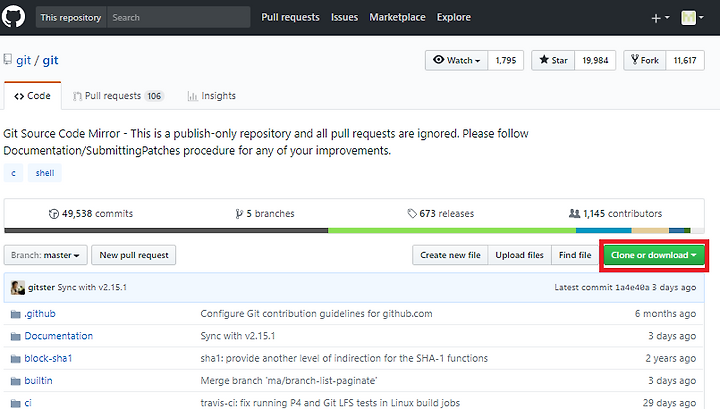Click the code brackets icon on the Code tab
720x409 pixels.
coord(19,96)
